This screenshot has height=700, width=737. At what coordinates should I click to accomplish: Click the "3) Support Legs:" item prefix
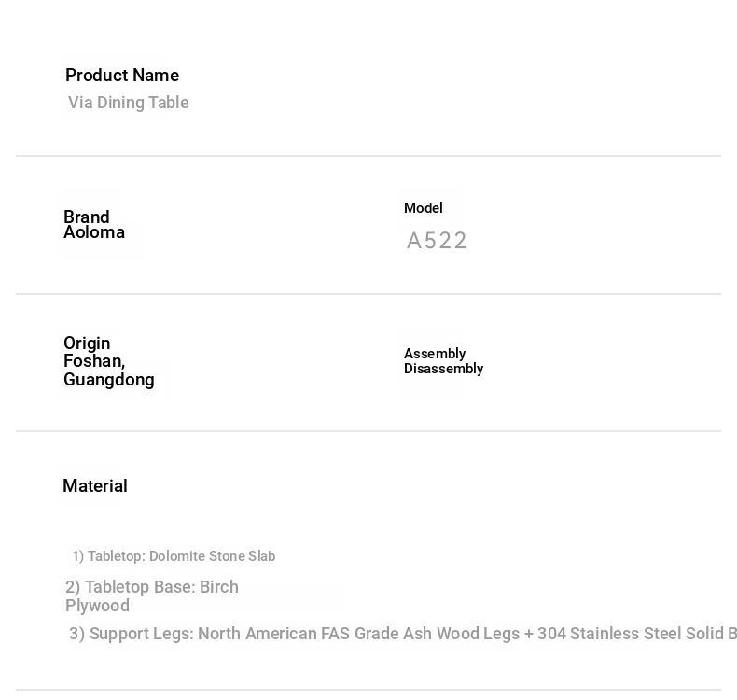131,634
